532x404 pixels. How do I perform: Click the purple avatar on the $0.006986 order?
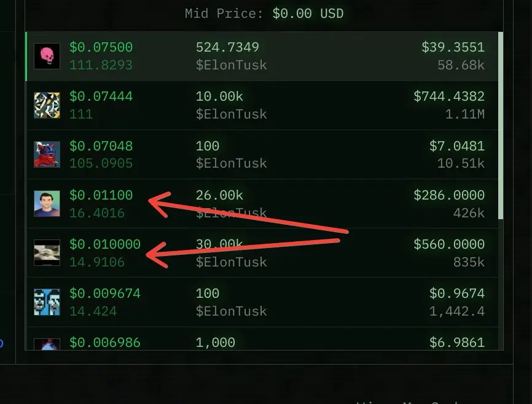pos(47,344)
